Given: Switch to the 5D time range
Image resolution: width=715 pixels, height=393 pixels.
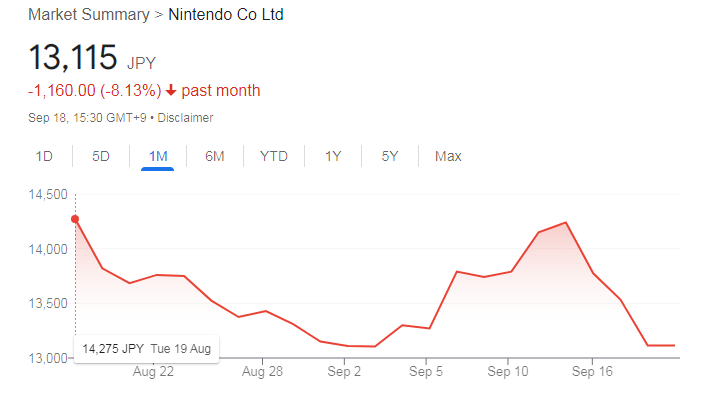Looking at the screenshot, I should pyautogui.click(x=101, y=156).
